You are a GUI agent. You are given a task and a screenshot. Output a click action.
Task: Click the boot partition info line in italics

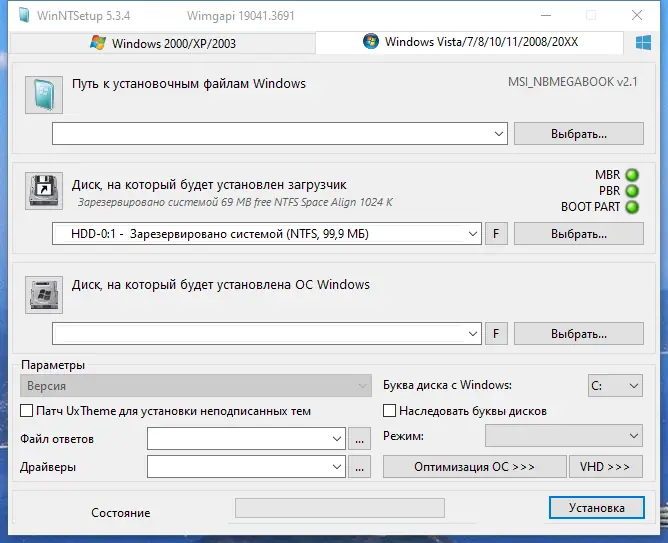(x=235, y=202)
